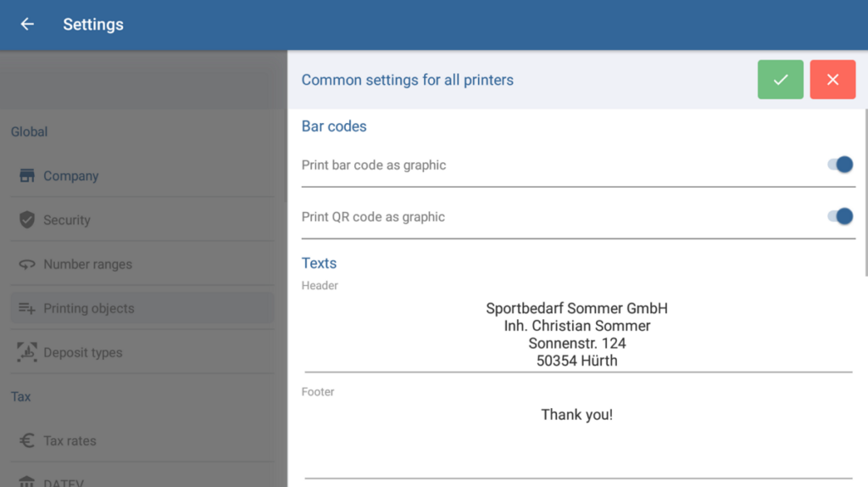The image size is (868, 487).
Task: Cancel changes with red X button
Action: 832,80
